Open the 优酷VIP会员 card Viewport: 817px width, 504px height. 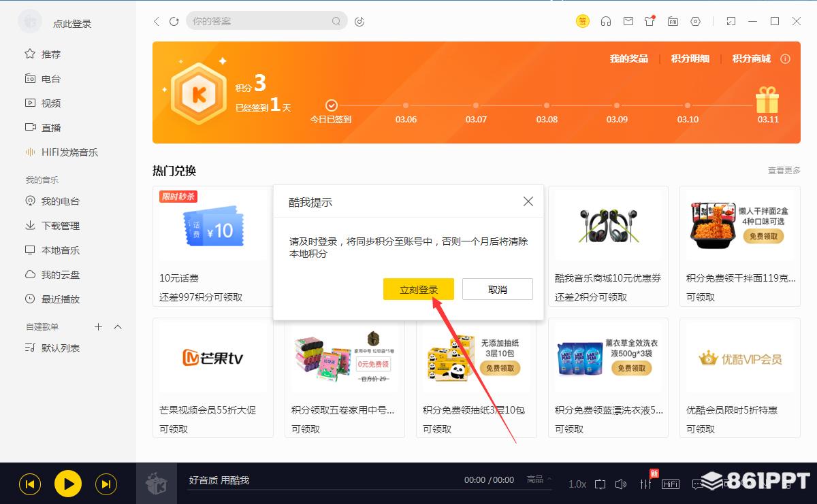click(x=740, y=378)
